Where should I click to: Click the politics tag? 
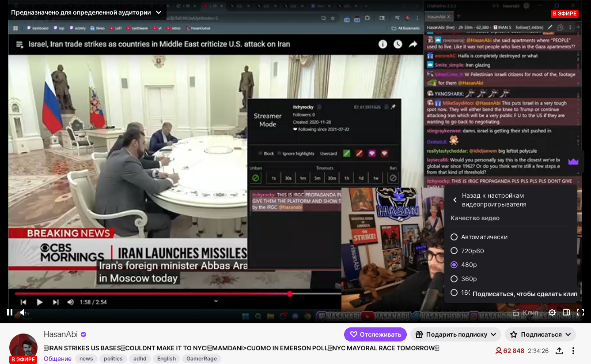[113, 359]
